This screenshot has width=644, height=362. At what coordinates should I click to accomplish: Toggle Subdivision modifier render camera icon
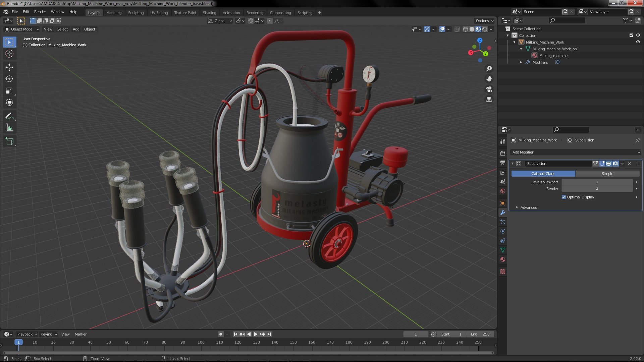tap(615, 164)
